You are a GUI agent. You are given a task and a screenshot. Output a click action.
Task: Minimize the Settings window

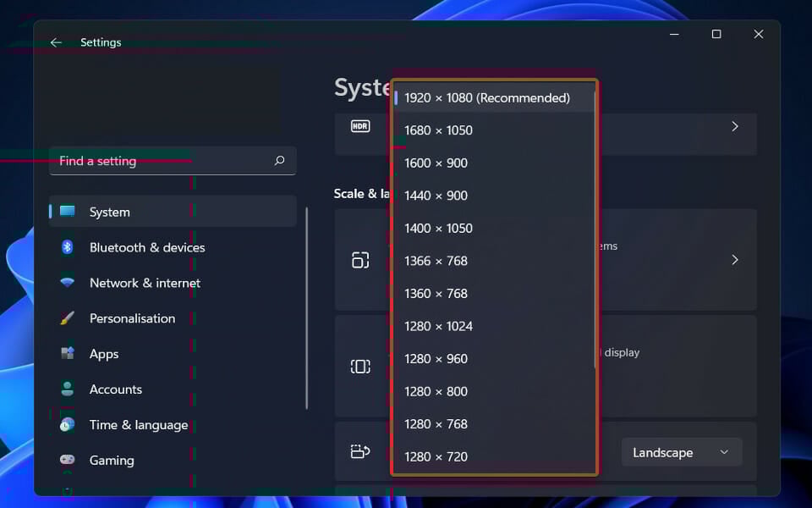point(674,34)
